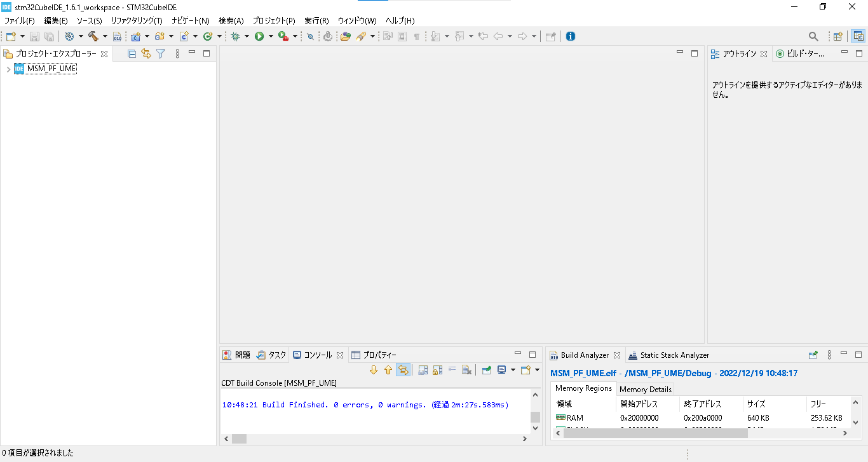Click the Project Explorer filter funnel icon

[161, 54]
